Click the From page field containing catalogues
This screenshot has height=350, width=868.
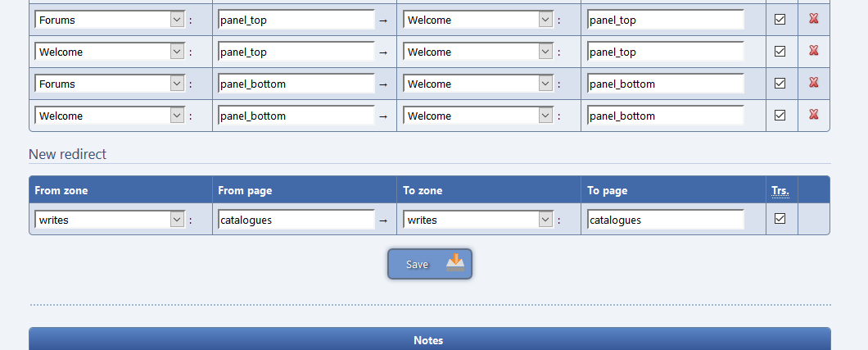click(296, 220)
